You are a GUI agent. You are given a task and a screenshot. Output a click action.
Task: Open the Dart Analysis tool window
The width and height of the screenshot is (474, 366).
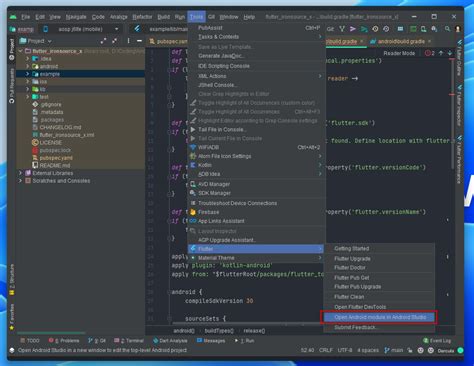[170, 341]
